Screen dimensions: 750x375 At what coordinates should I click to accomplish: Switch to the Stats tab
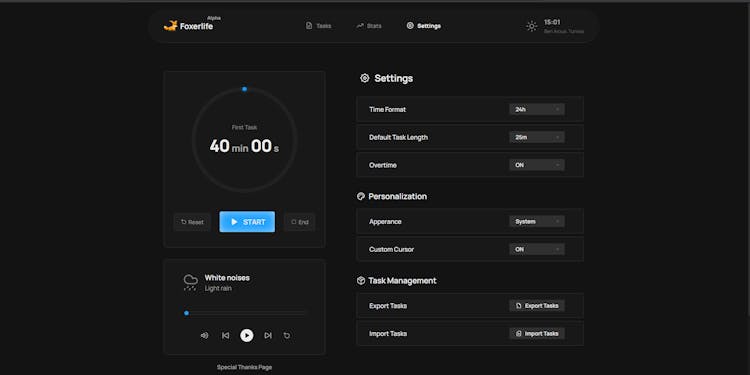click(x=369, y=26)
